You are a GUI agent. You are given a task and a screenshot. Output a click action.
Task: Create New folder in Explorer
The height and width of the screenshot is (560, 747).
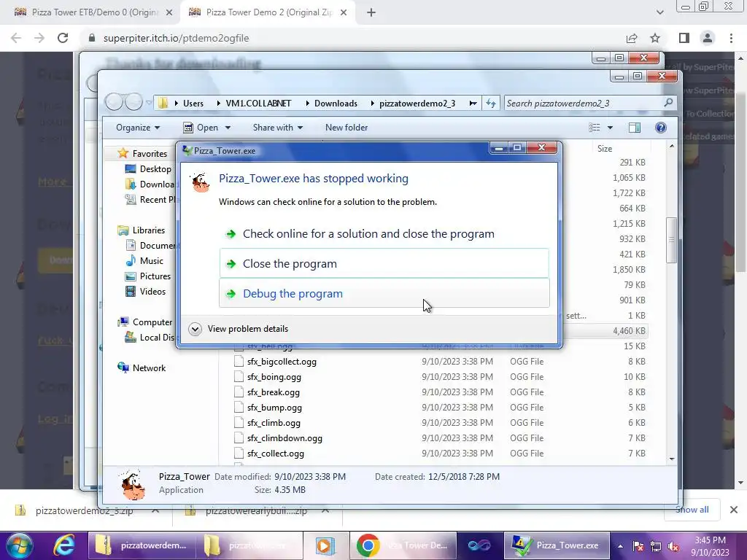click(x=347, y=128)
